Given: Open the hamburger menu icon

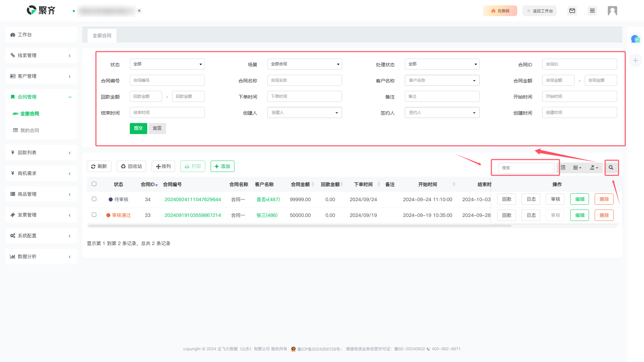Looking at the screenshot, I should point(592,11).
